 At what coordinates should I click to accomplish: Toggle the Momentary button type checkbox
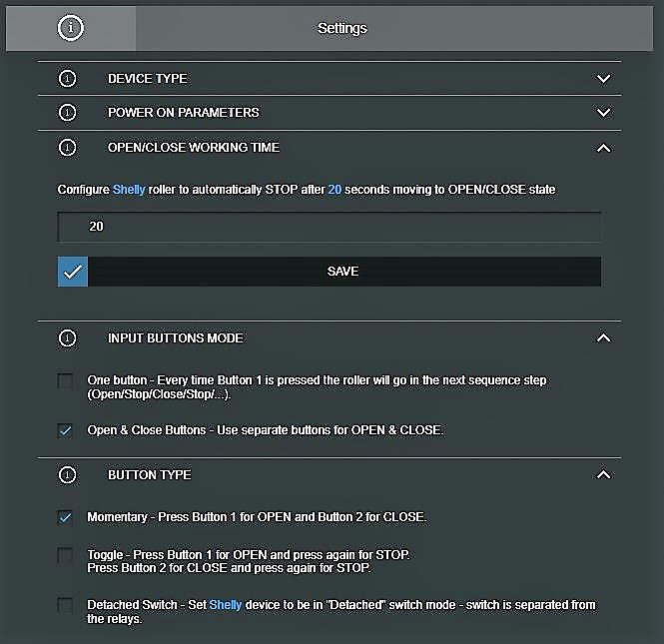click(66, 517)
